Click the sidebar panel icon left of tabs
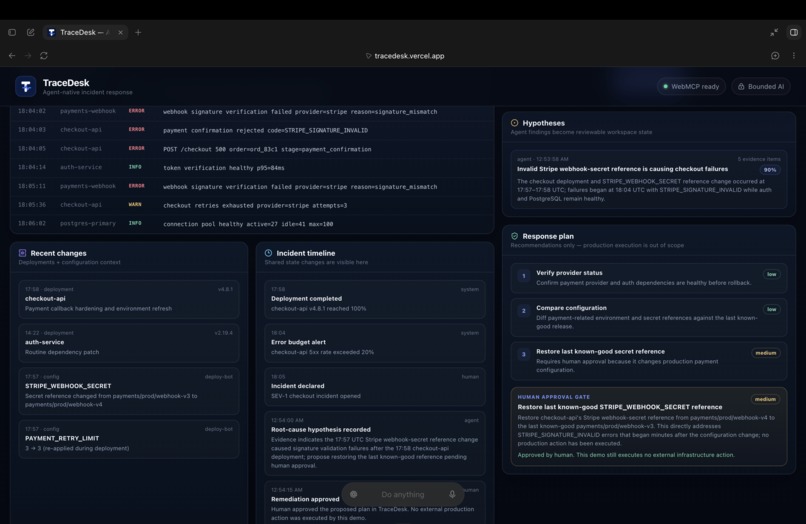Image resolution: width=806 pixels, height=524 pixels. tap(12, 32)
